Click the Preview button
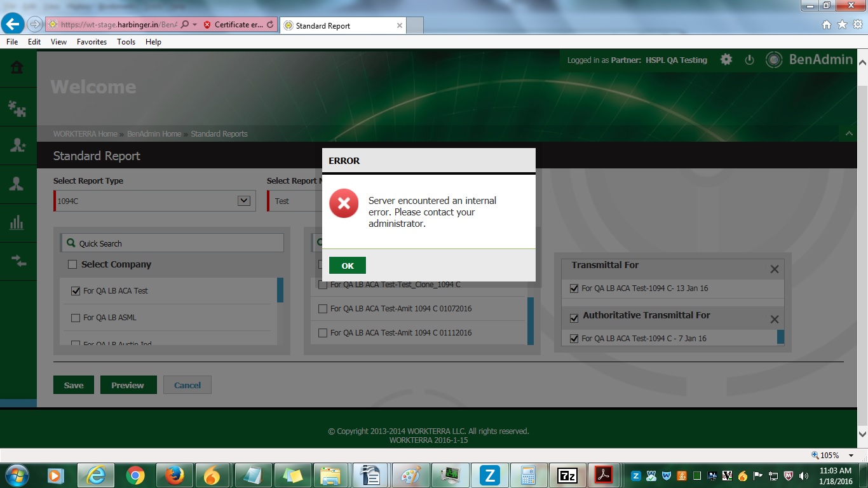The width and height of the screenshot is (868, 488). [x=128, y=384]
